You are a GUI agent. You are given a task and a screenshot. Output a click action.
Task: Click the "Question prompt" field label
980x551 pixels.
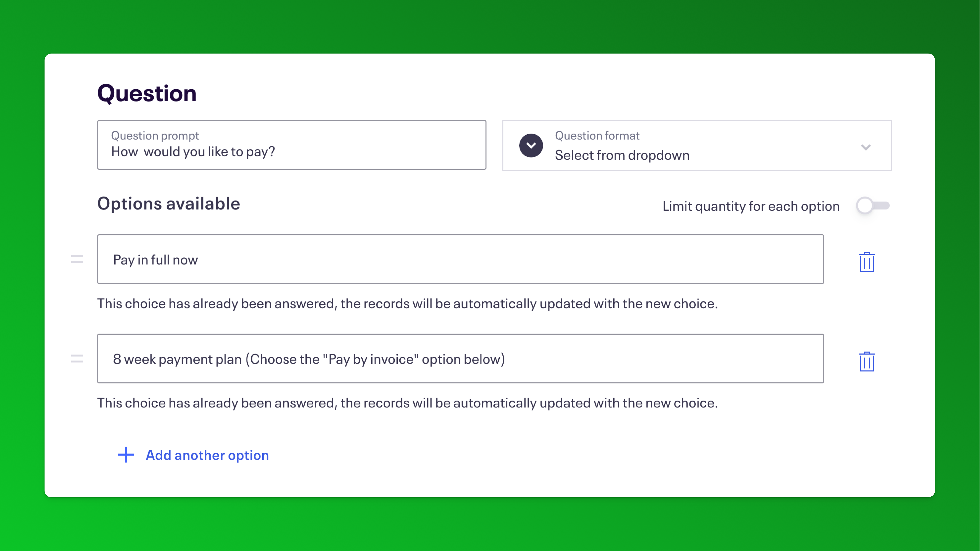point(155,135)
